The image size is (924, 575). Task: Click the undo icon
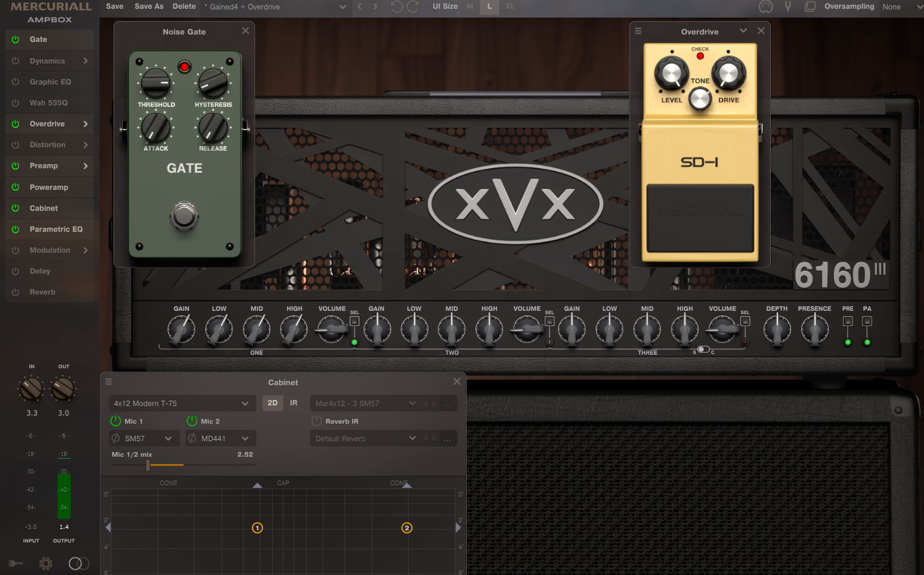click(396, 7)
